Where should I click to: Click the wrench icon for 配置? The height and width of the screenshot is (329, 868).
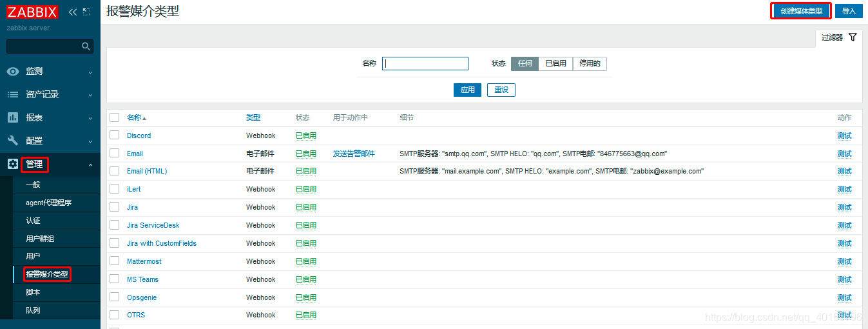(x=13, y=141)
